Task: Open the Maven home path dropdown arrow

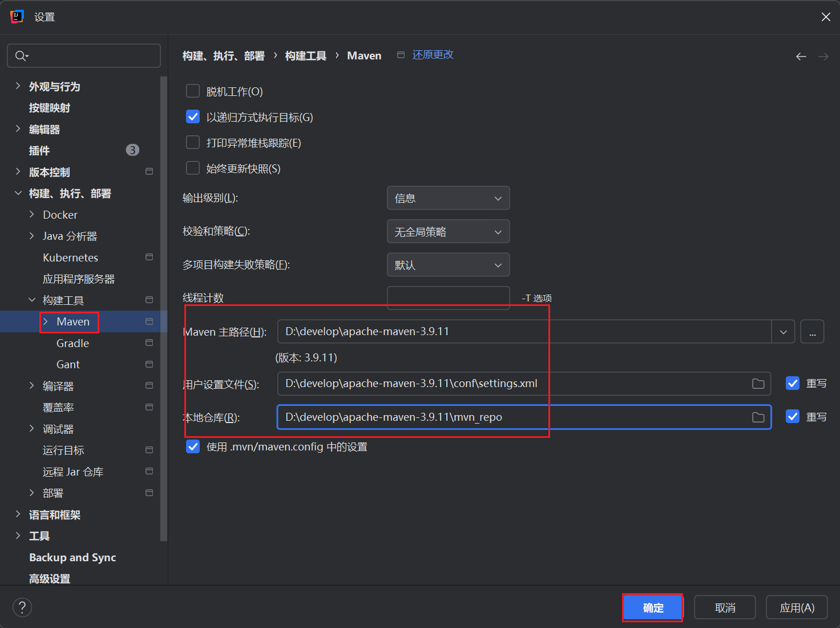Action: pyautogui.click(x=784, y=332)
